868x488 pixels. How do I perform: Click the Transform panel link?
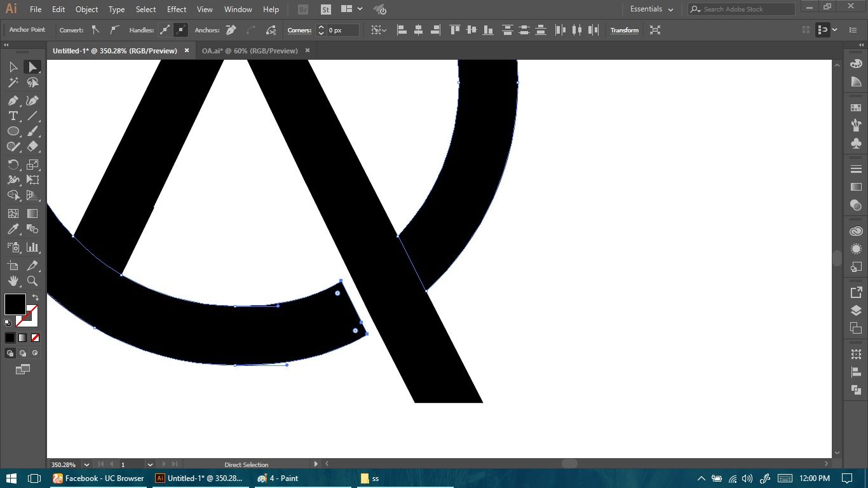(x=625, y=30)
